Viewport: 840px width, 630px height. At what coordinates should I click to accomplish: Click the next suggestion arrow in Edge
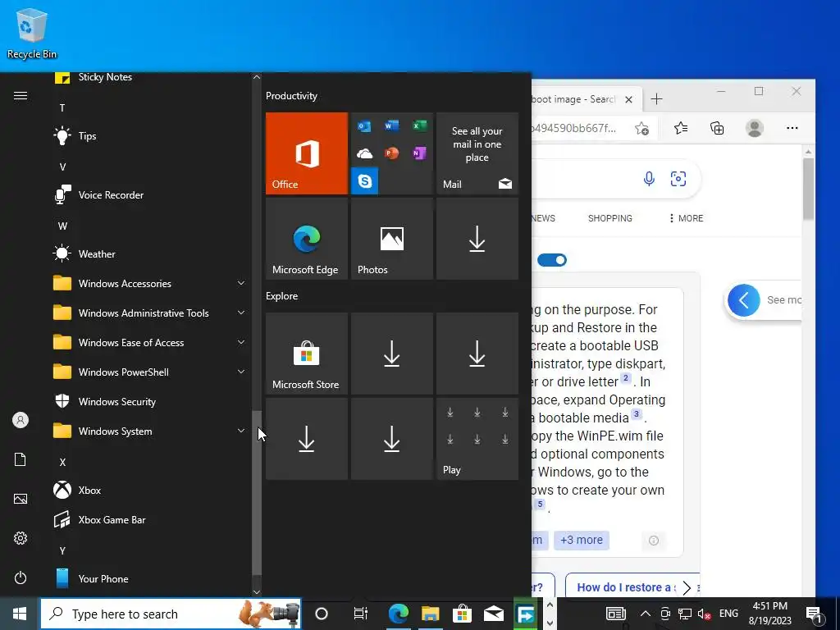tap(687, 587)
